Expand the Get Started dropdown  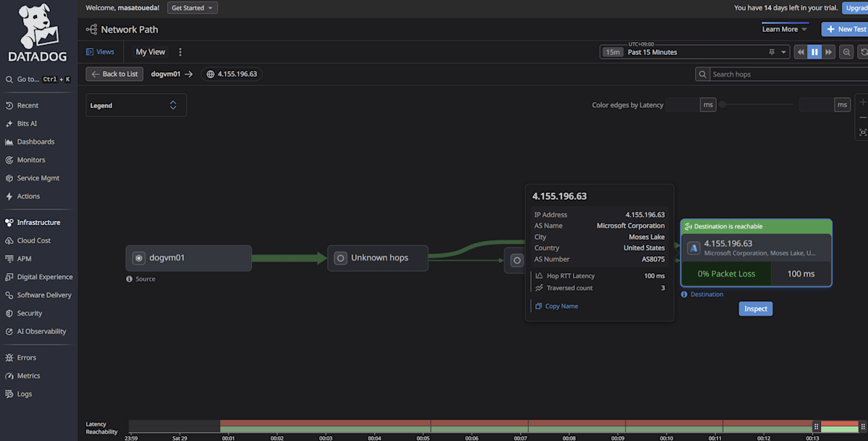pos(192,8)
